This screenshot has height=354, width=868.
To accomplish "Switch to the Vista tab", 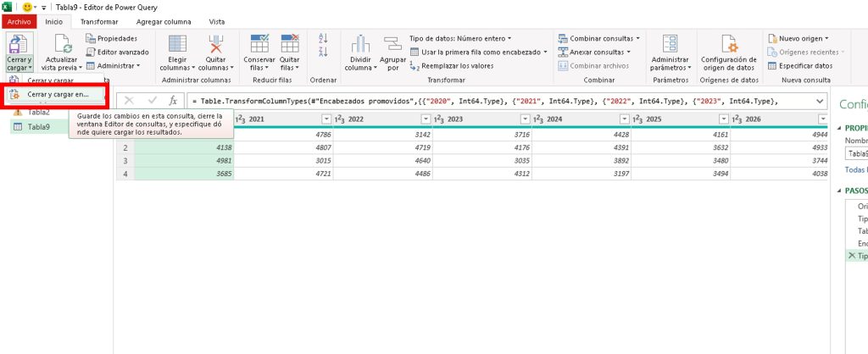I will tap(217, 22).
